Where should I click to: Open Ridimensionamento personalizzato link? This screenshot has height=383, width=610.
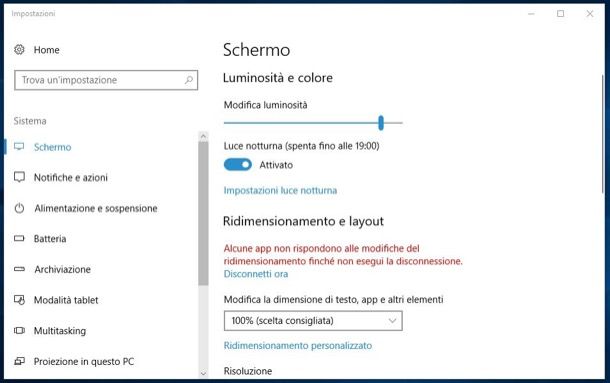(x=298, y=346)
